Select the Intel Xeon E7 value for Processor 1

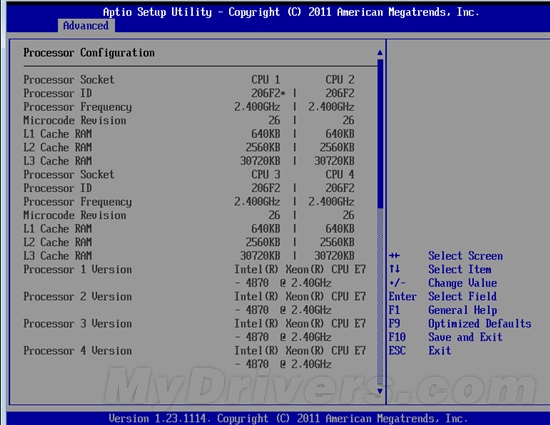[300, 276]
